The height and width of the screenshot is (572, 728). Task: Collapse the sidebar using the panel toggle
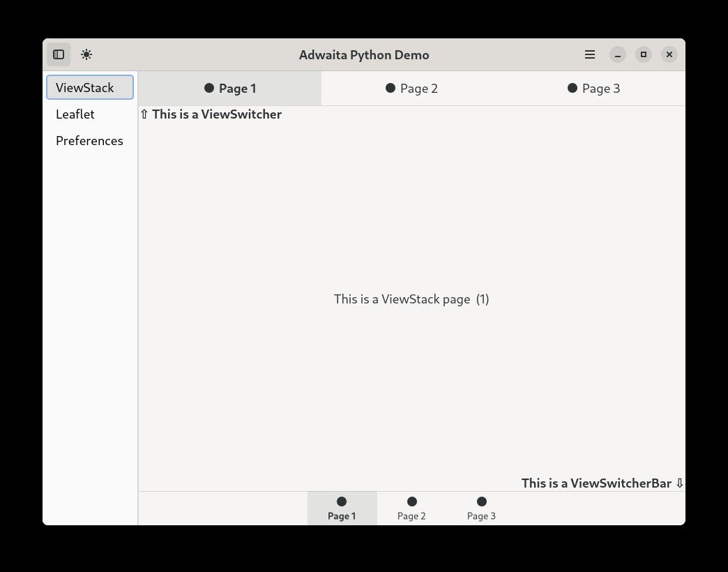[x=59, y=54]
